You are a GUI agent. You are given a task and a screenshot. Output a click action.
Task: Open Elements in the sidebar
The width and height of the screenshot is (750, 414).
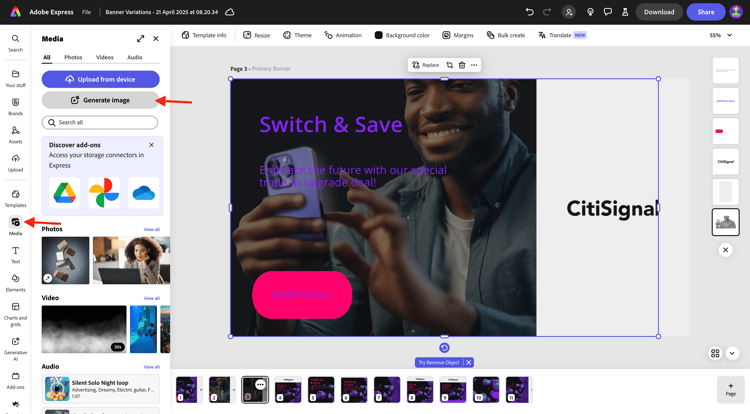pyautogui.click(x=15, y=283)
